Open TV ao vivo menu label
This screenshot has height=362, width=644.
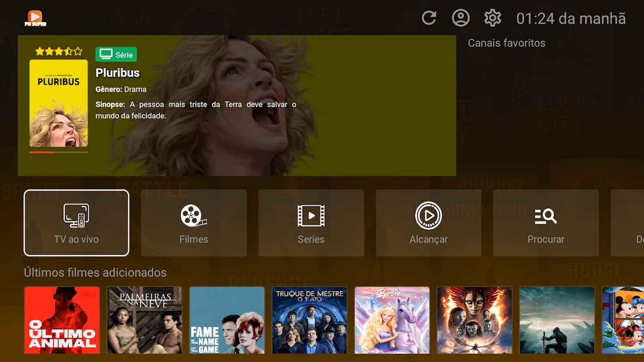coord(76,239)
